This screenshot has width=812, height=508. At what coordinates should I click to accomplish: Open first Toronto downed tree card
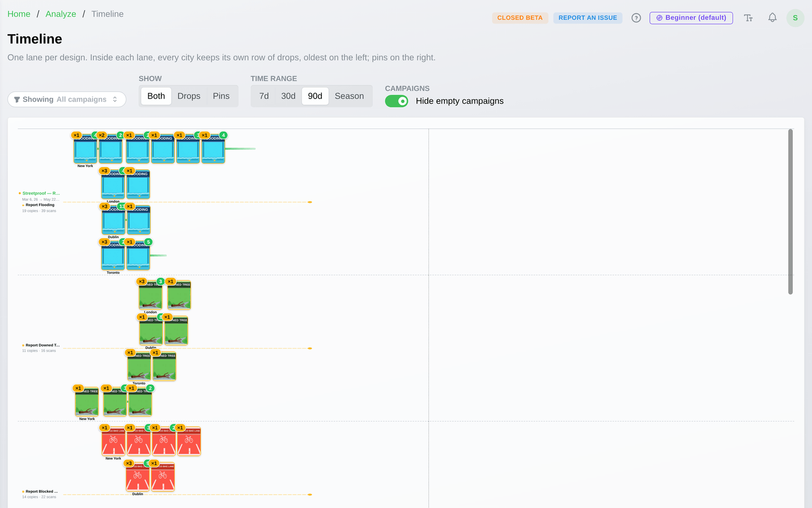pyautogui.click(x=139, y=366)
